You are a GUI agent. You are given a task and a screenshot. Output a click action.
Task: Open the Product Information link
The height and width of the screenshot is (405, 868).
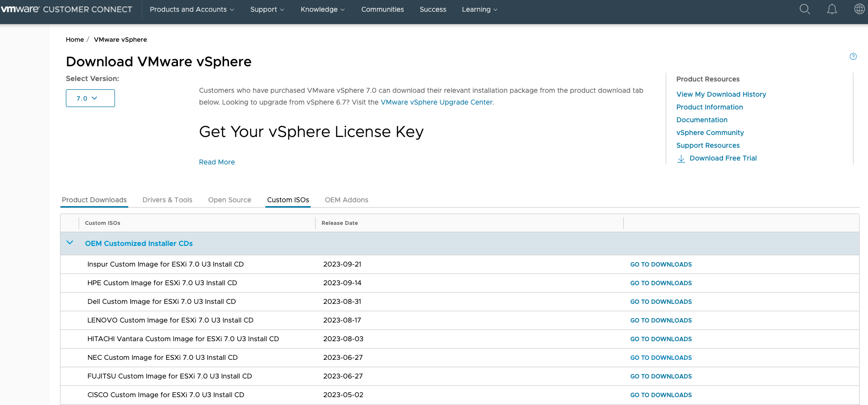710,107
